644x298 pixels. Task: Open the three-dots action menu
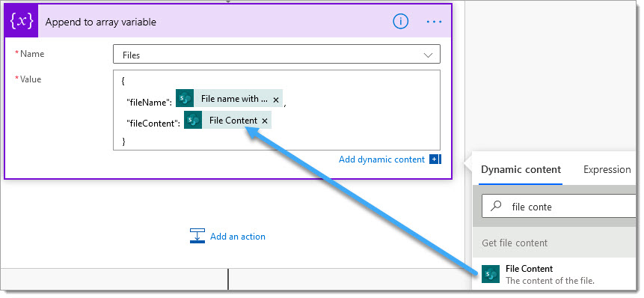coord(434,22)
